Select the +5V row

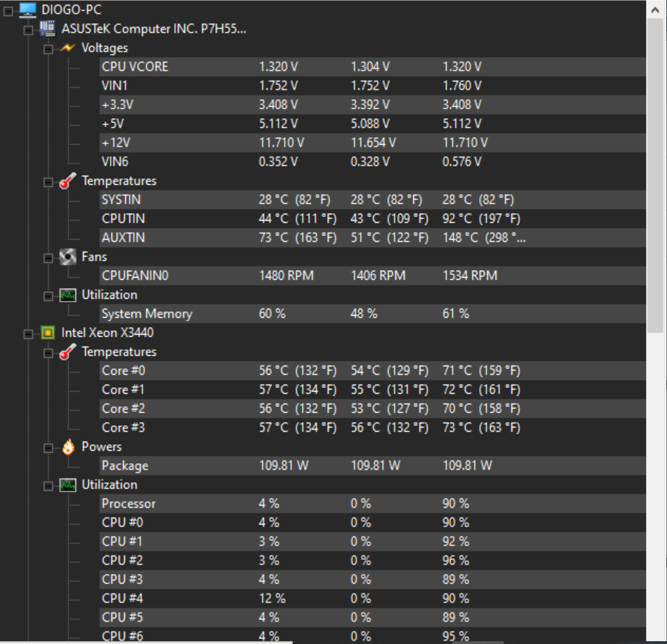[x=373, y=124]
